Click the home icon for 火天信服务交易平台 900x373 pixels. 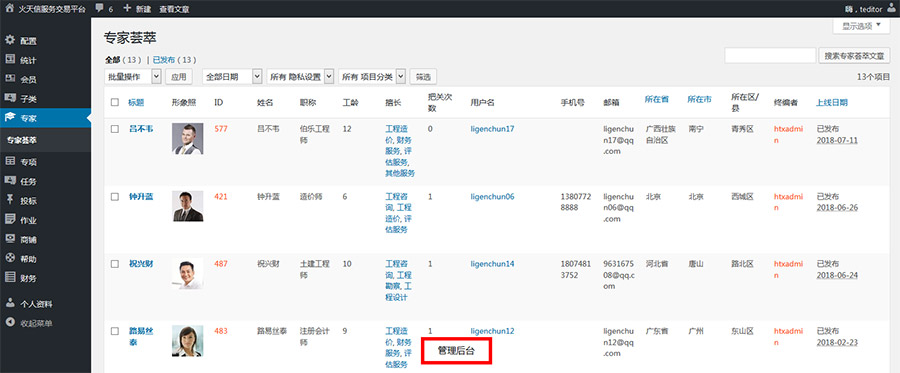click(x=9, y=8)
